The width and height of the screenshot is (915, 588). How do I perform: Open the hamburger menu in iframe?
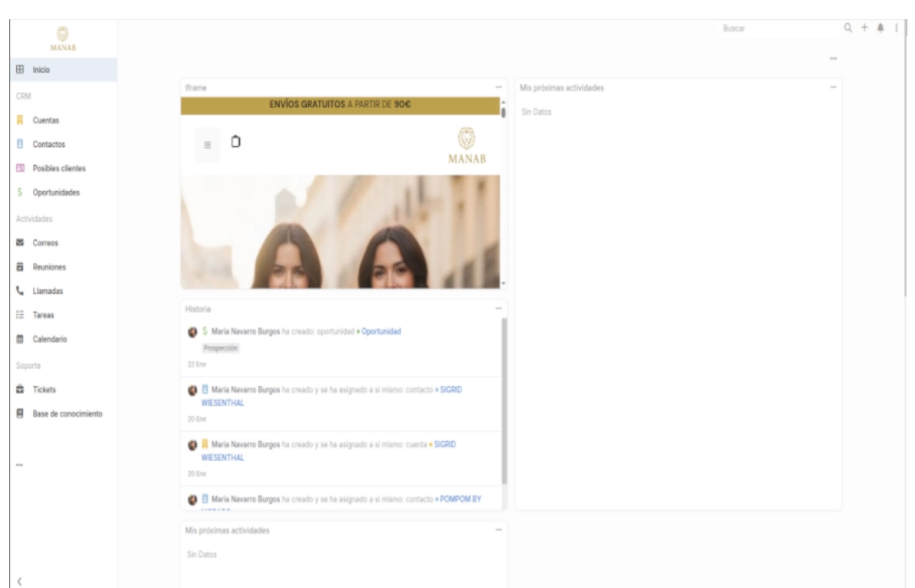click(x=207, y=145)
